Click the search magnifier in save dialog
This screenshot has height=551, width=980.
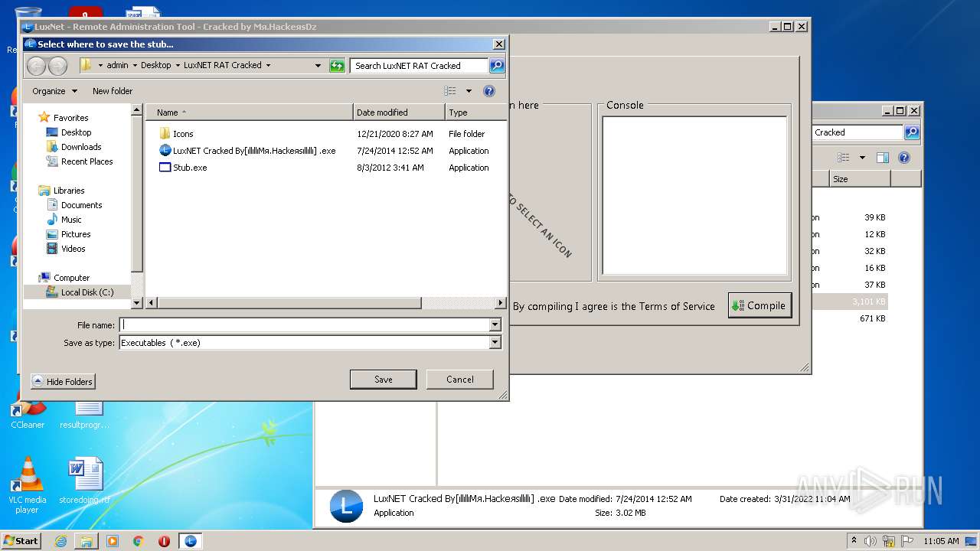point(497,66)
